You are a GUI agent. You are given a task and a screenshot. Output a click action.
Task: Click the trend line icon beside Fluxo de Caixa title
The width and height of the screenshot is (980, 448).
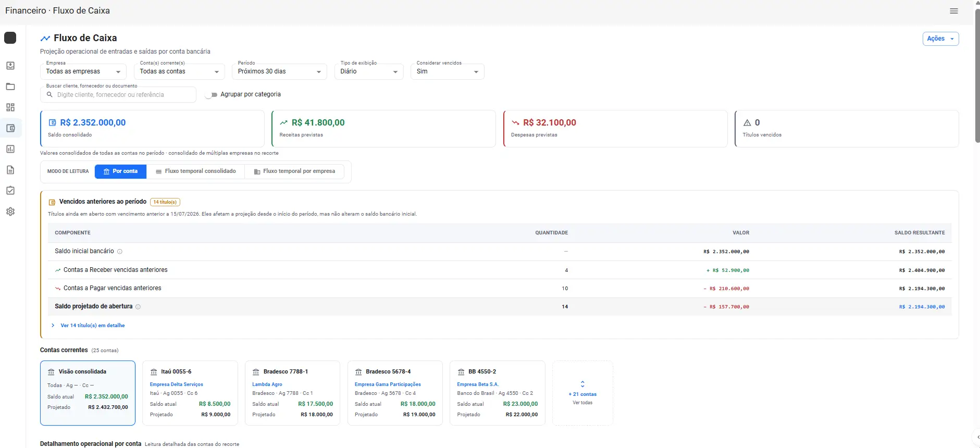point(45,38)
